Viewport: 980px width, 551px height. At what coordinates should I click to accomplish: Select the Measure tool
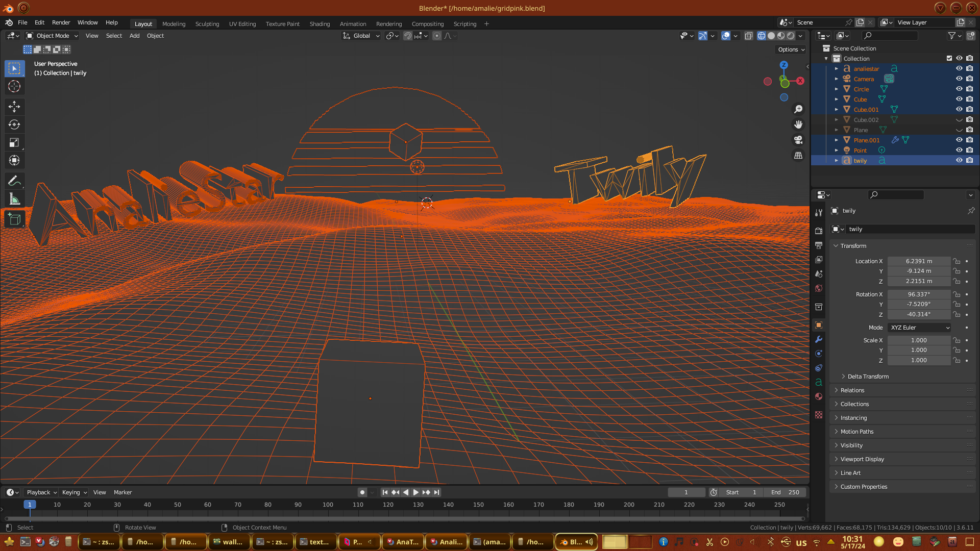14,199
